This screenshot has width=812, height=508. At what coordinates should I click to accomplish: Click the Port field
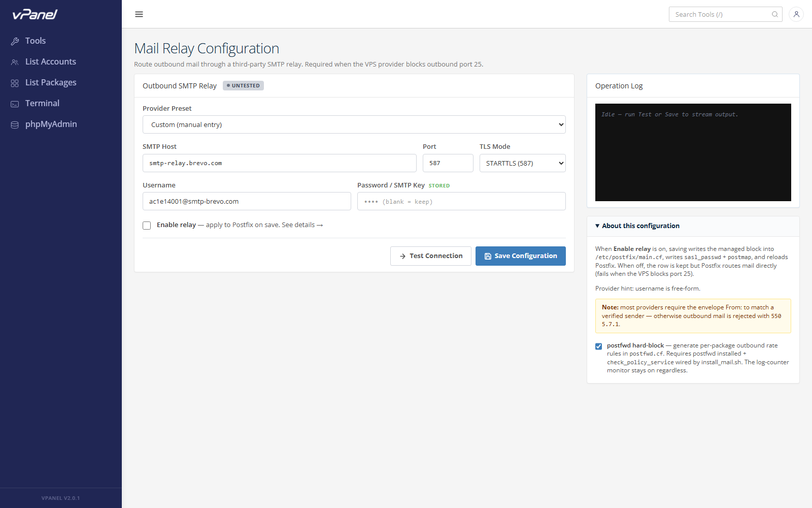[x=448, y=163]
